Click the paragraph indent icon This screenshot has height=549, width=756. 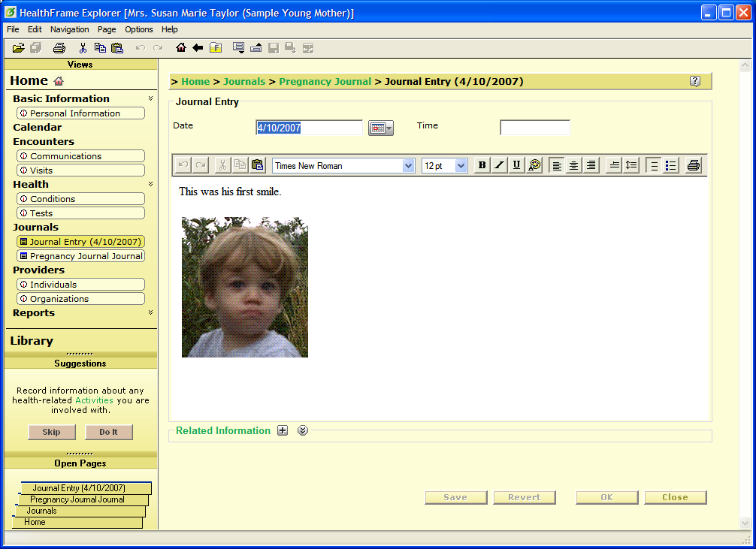tap(614, 165)
